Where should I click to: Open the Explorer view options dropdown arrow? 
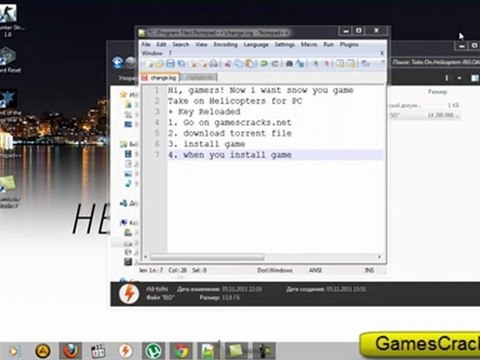pos(459,78)
